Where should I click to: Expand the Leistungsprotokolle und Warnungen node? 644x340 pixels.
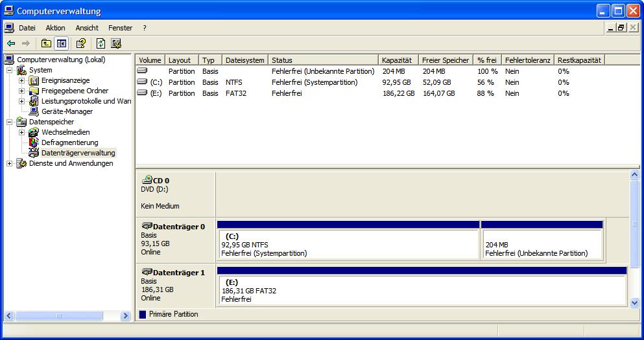[22, 101]
